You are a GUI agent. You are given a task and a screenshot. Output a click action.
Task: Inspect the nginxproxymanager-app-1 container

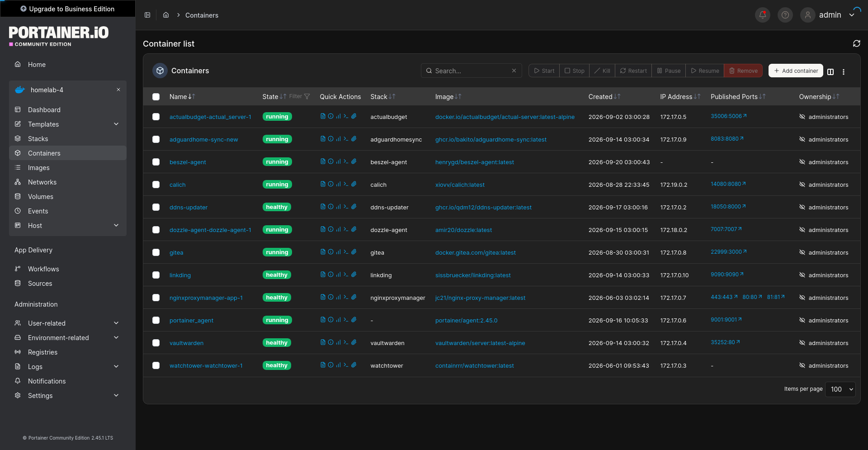point(331,297)
